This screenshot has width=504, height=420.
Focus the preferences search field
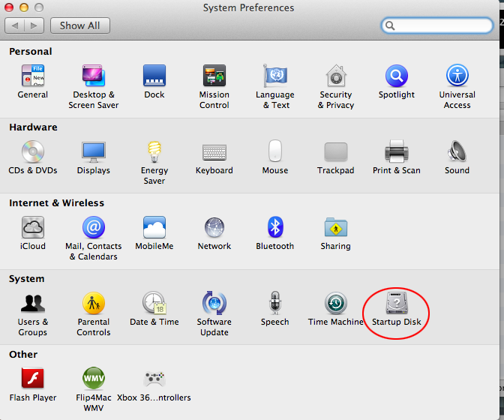pyautogui.click(x=436, y=25)
